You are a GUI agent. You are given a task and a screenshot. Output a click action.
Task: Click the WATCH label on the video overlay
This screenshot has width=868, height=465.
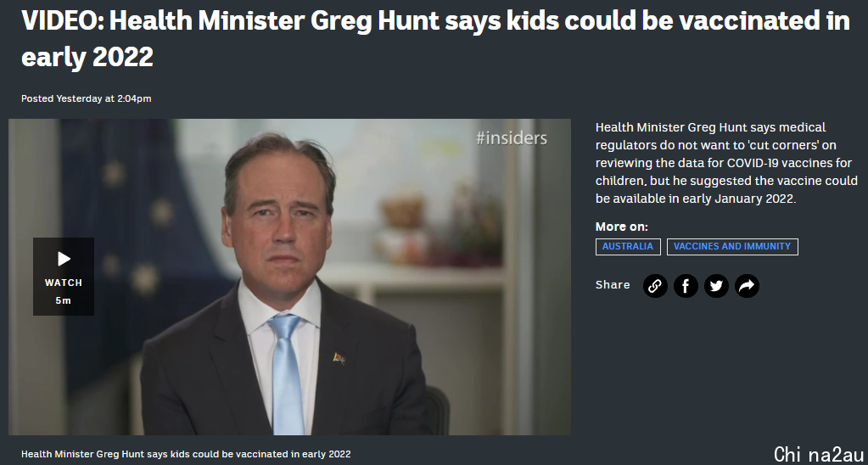point(63,283)
